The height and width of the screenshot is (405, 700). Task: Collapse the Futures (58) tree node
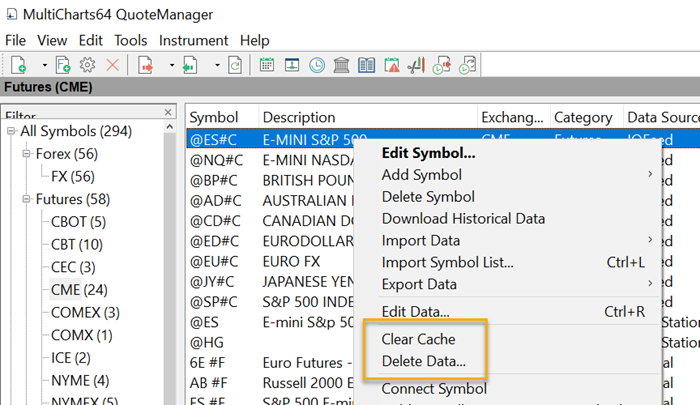click(x=26, y=199)
